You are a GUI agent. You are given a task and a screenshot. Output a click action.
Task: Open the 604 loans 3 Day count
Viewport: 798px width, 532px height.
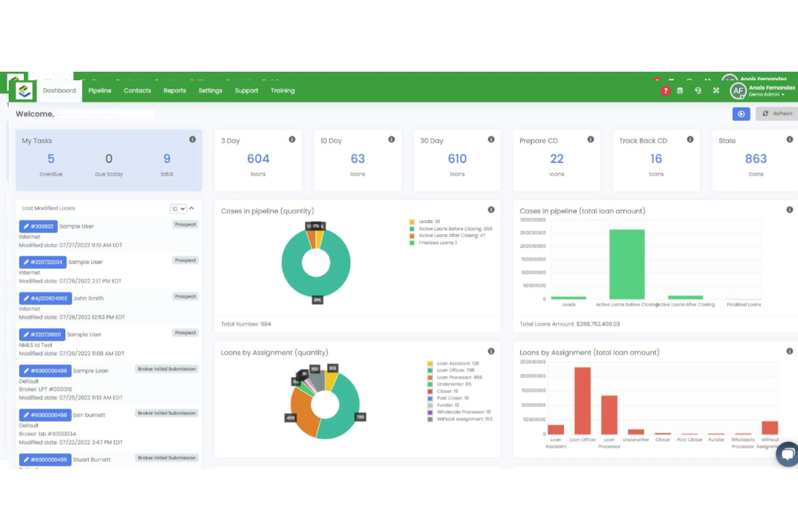click(258, 159)
